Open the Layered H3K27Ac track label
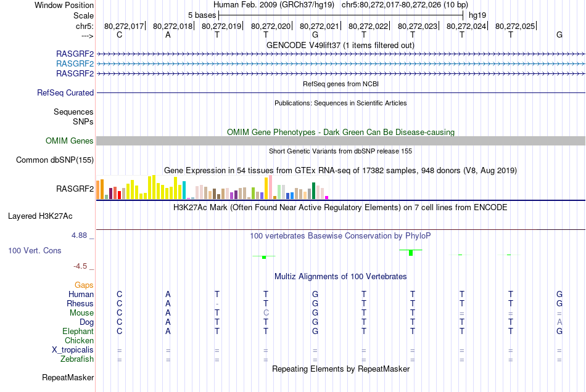The width and height of the screenshot is (586, 392). [40, 216]
